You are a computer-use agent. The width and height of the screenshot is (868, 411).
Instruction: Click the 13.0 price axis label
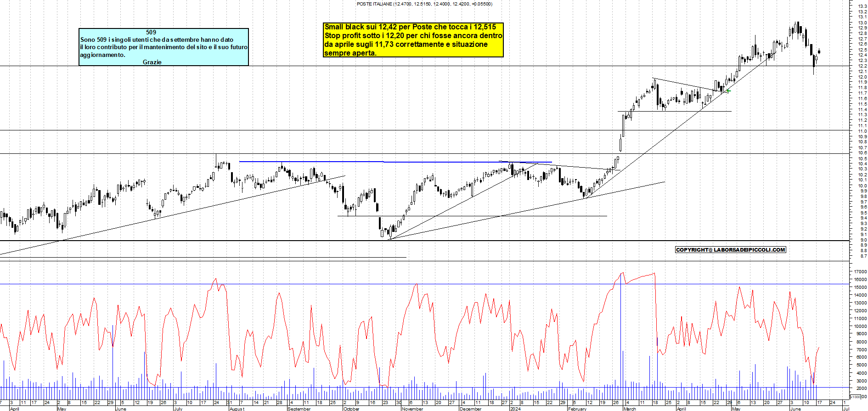click(x=862, y=23)
